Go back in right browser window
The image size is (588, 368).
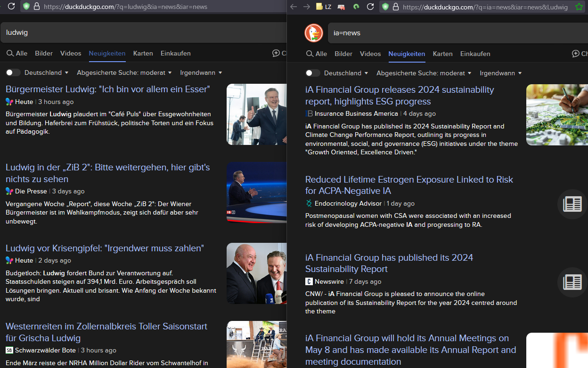(x=294, y=7)
